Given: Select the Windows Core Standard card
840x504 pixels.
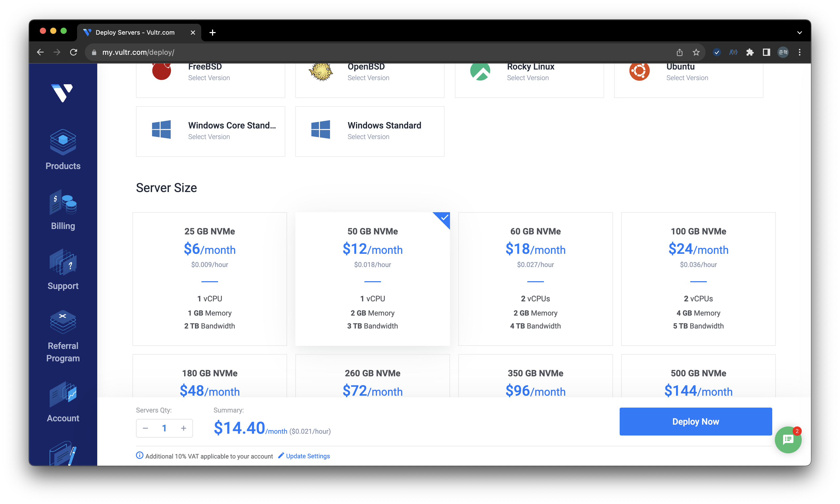Looking at the screenshot, I should point(210,132).
